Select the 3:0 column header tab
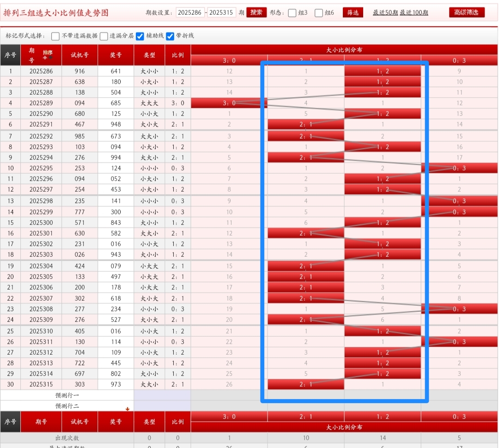This screenshot has width=499, height=448. (229, 61)
